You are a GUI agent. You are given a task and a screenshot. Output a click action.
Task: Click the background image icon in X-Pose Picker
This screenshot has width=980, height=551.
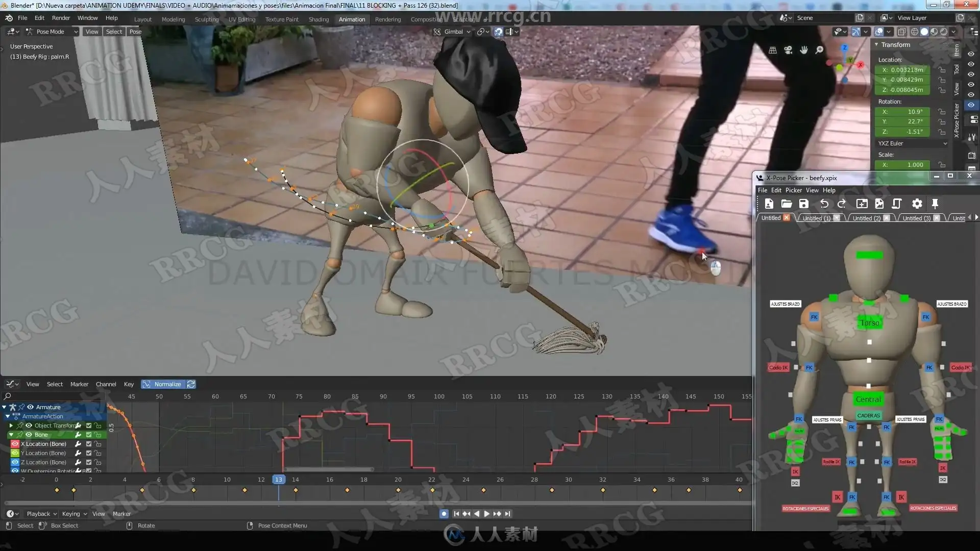click(879, 204)
